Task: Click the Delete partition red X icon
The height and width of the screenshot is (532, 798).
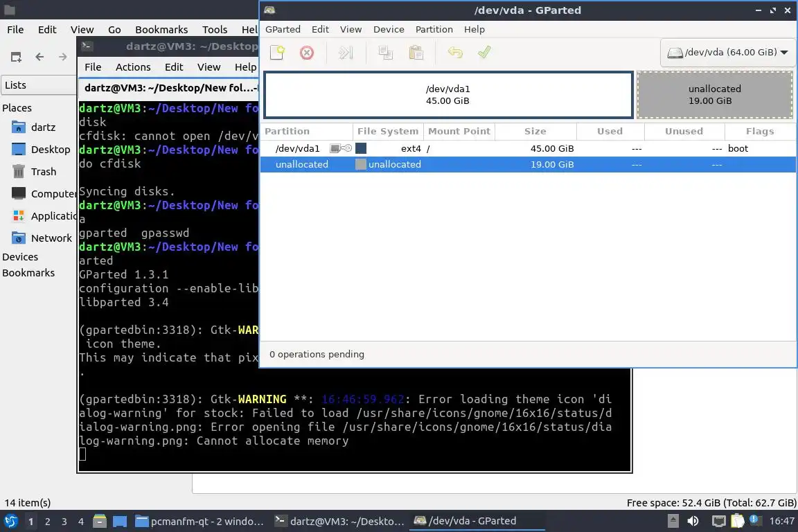Action: click(307, 53)
